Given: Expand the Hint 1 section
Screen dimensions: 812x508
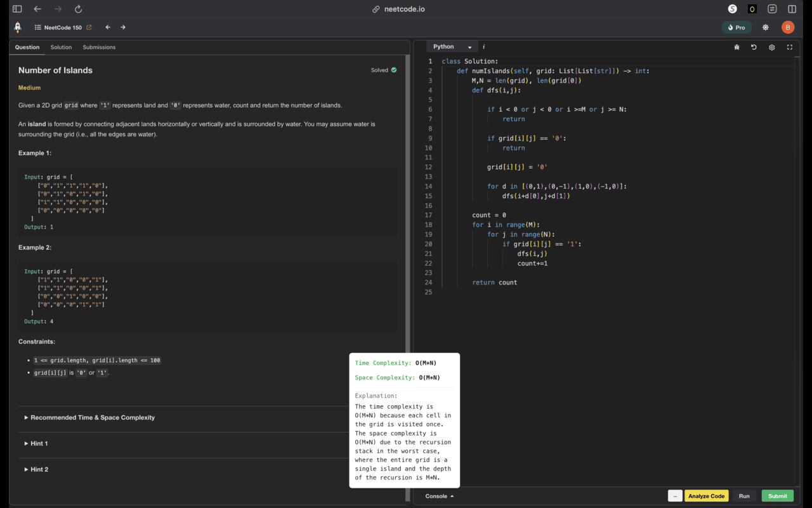Looking at the screenshot, I should click(x=36, y=443).
